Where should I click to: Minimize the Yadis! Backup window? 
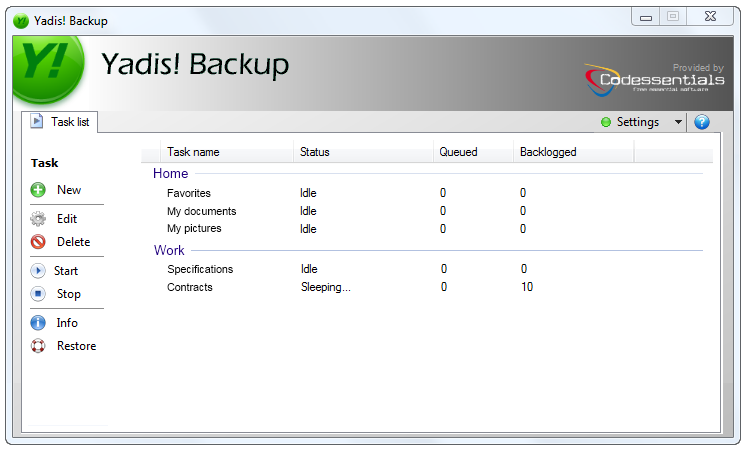point(646,17)
